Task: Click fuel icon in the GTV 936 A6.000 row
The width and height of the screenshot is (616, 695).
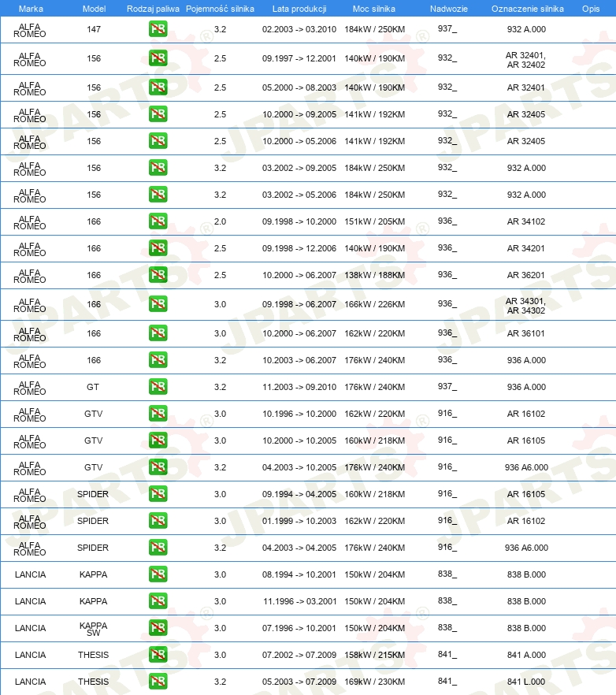Action: tap(158, 467)
